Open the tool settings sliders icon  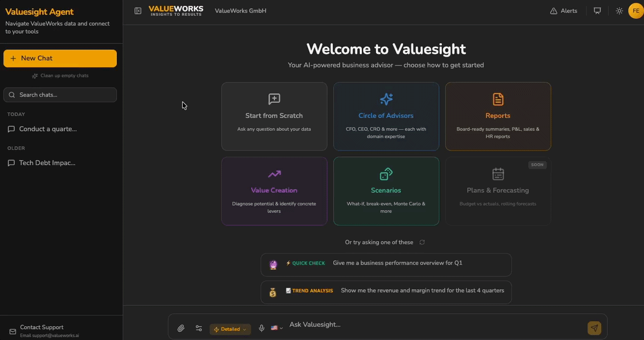pos(199,328)
